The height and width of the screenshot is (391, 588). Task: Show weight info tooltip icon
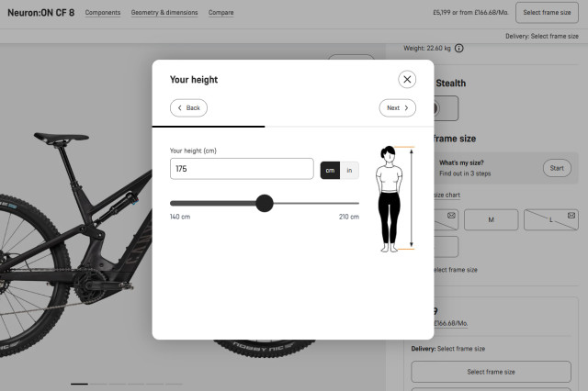pos(459,49)
